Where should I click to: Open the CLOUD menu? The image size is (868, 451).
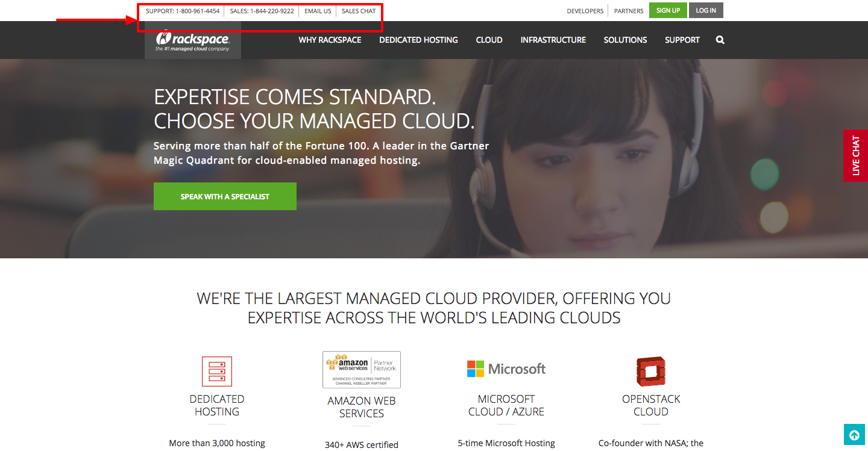(x=489, y=40)
